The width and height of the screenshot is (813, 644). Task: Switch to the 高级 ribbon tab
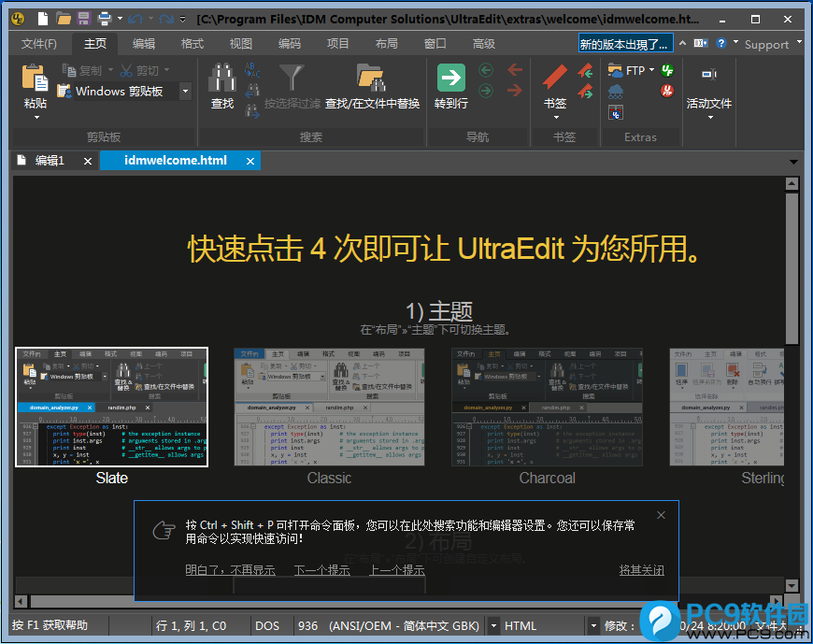pos(484,44)
